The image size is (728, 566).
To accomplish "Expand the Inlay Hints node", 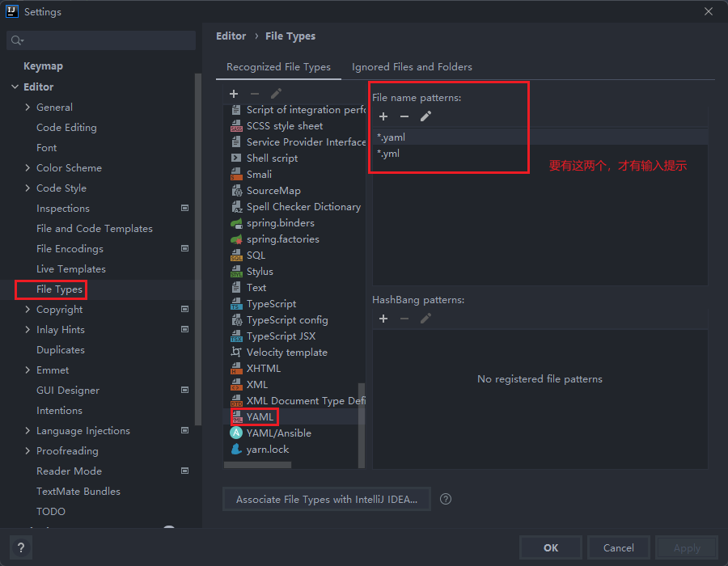I will coord(28,330).
